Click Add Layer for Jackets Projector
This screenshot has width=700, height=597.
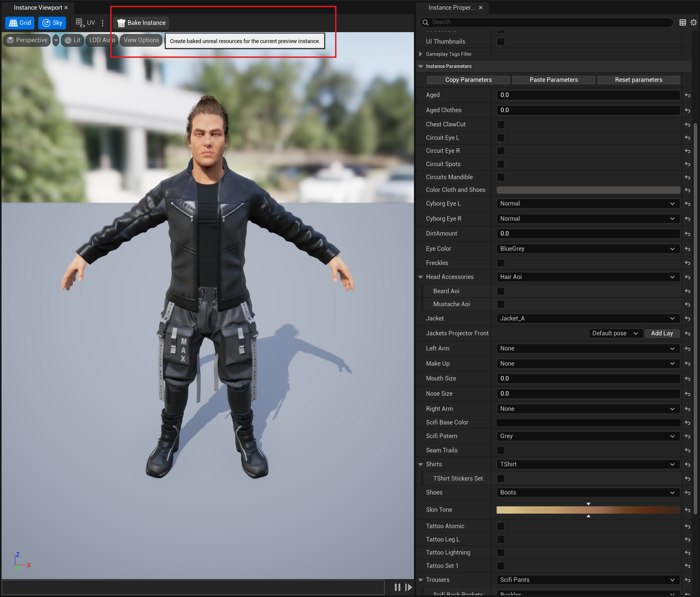pyautogui.click(x=662, y=333)
